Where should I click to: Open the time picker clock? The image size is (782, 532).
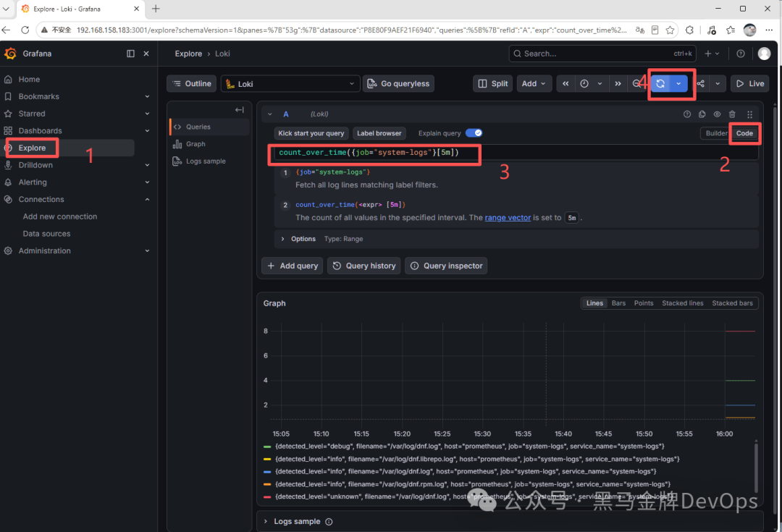591,84
